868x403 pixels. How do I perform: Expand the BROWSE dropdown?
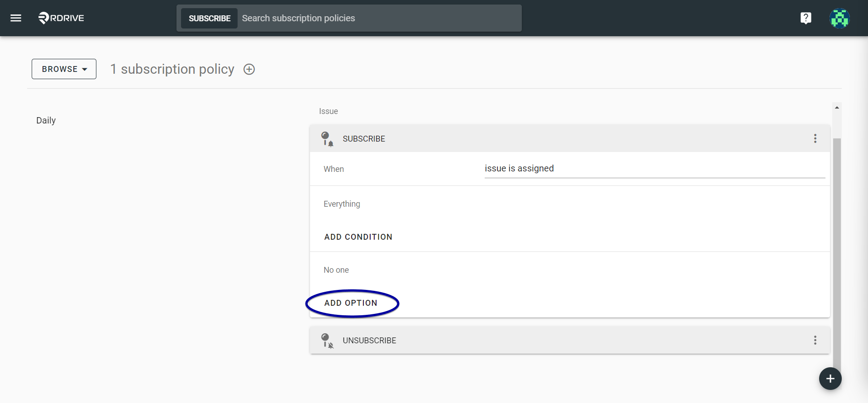pyautogui.click(x=64, y=69)
